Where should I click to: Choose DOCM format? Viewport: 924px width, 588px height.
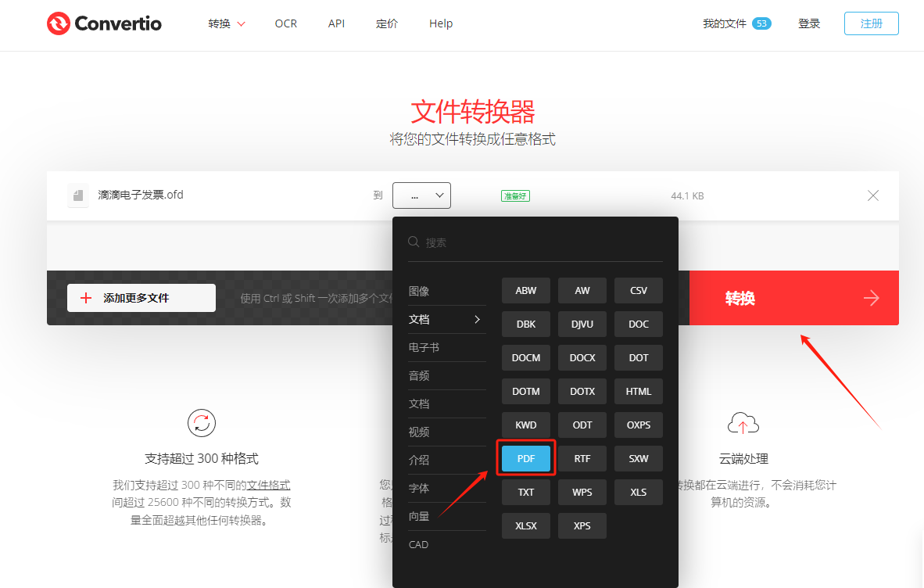coord(525,357)
